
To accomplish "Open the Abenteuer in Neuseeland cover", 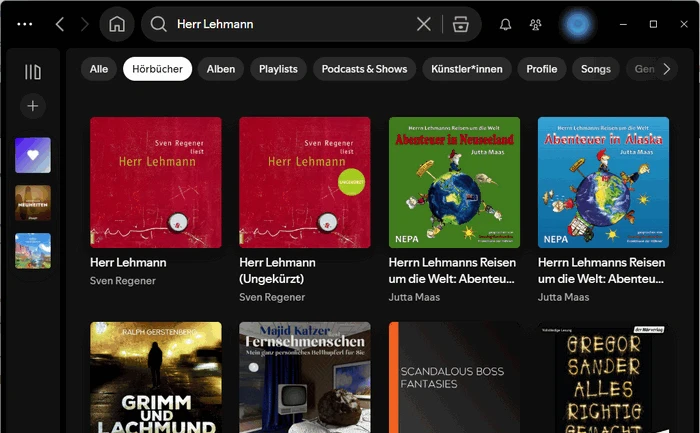I will point(454,183).
